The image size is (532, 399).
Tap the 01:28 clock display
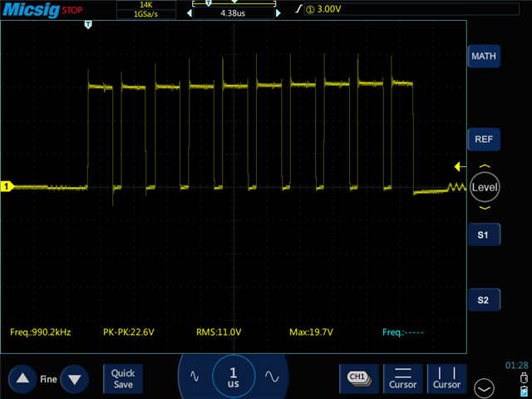coord(516,365)
